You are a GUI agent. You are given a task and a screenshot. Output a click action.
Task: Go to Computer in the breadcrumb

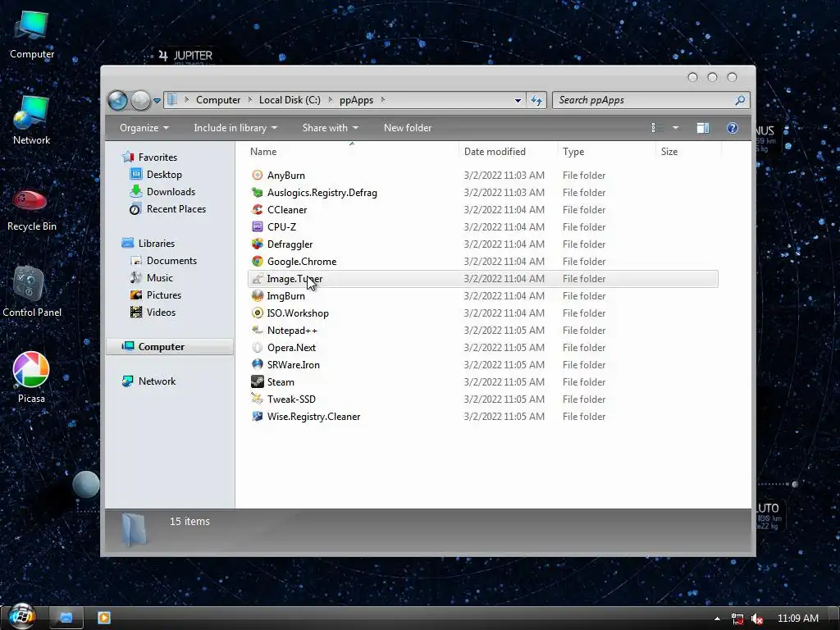tap(218, 100)
